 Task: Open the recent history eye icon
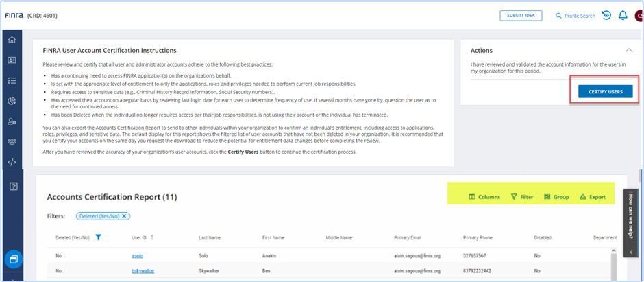pyautogui.click(x=606, y=15)
